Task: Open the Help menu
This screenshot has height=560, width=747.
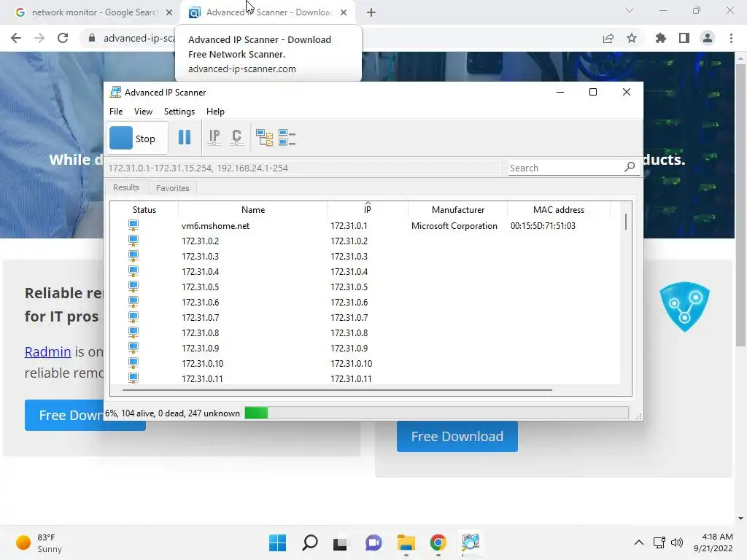Action: (x=215, y=112)
